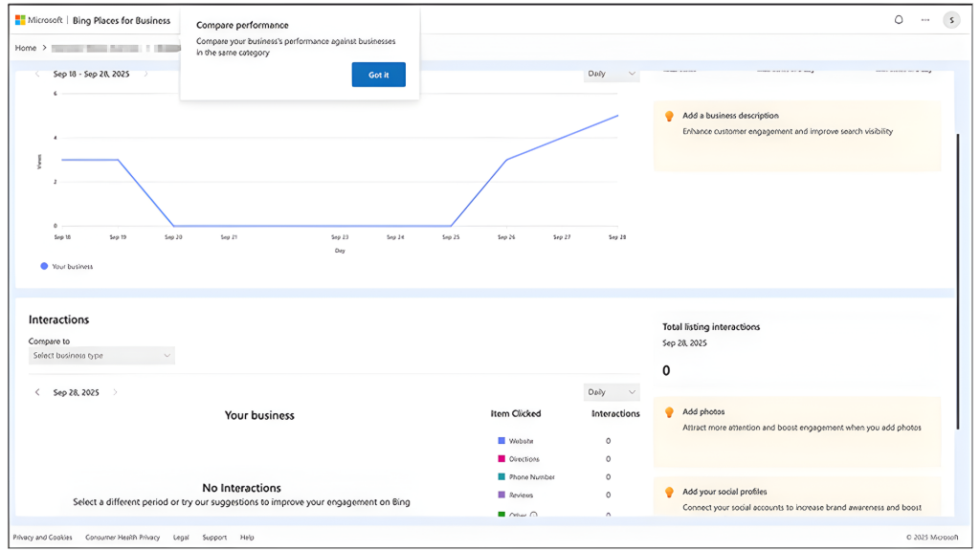Open the more options ellipsis menu

[x=924, y=20]
